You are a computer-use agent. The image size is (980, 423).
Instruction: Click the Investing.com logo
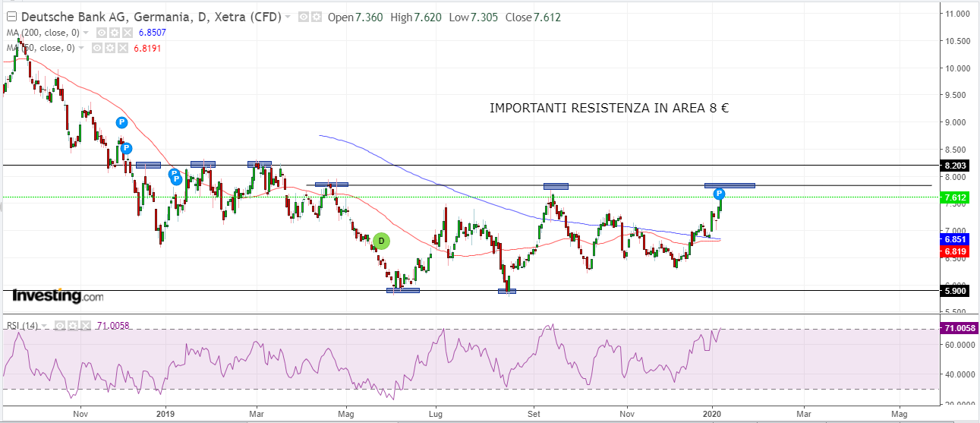point(58,295)
